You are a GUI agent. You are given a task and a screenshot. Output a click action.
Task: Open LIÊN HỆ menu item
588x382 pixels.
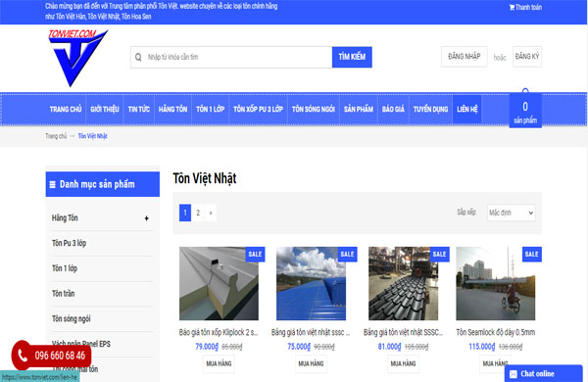point(466,109)
